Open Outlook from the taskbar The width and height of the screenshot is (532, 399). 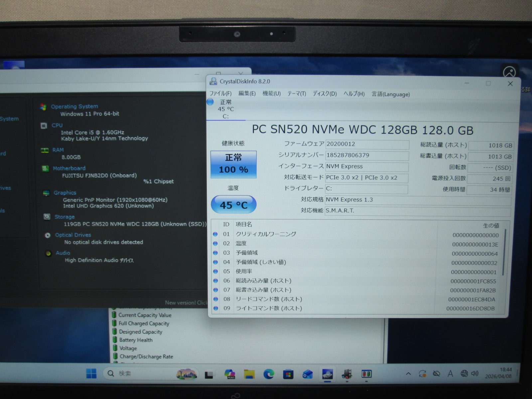point(308,374)
